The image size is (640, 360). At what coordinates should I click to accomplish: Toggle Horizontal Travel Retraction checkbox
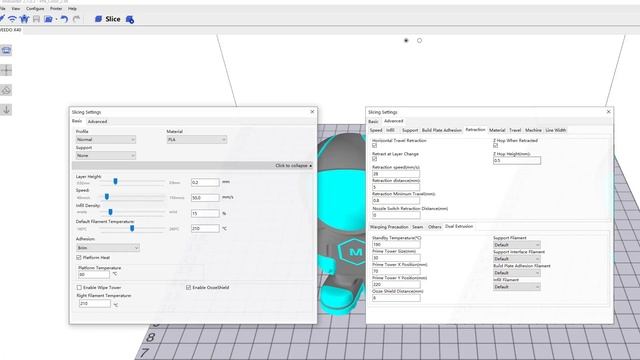pyautogui.click(x=374, y=145)
